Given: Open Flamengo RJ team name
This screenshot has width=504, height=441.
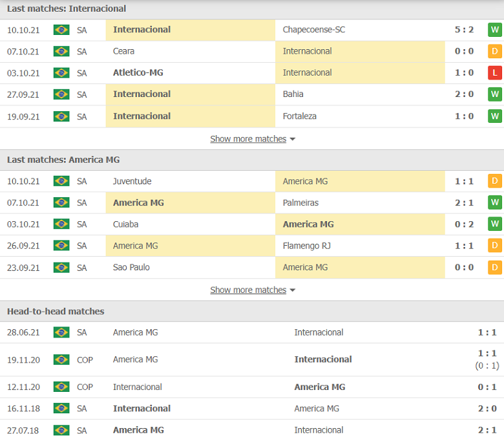Looking at the screenshot, I should point(307,246).
